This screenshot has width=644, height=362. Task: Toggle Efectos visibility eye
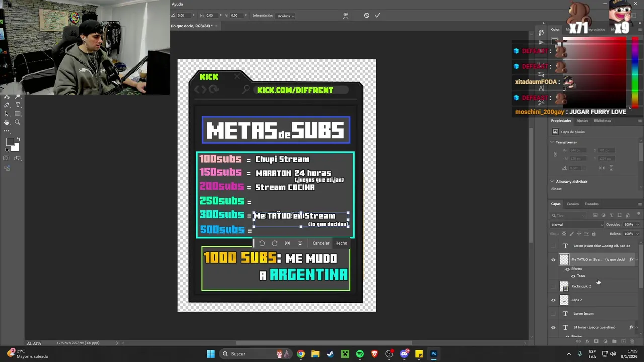click(x=567, y=269)
